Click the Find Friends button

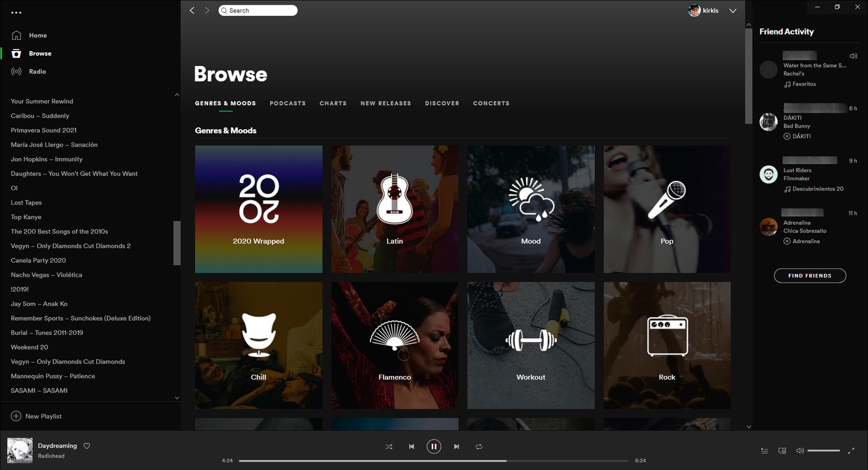[810, 276]
